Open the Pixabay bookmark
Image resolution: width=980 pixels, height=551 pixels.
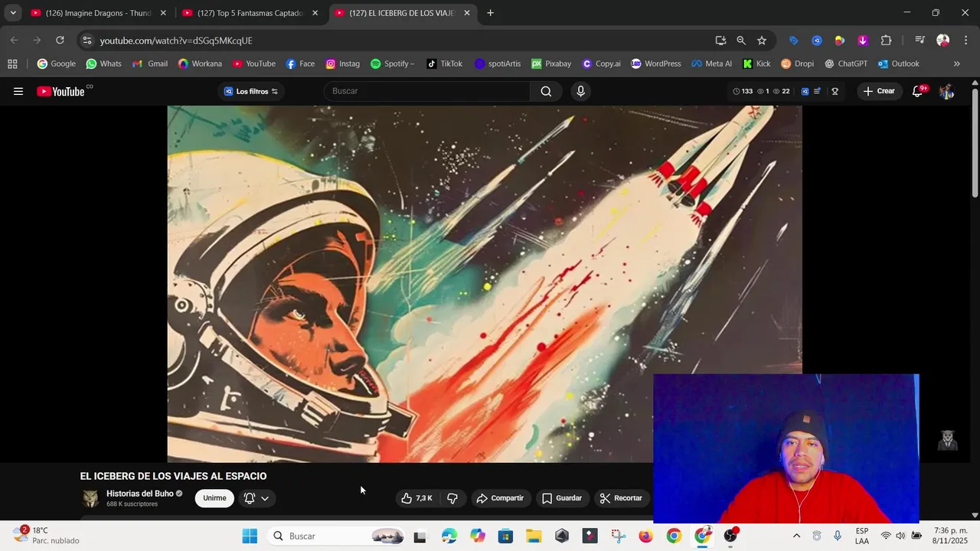click(551, 64)
